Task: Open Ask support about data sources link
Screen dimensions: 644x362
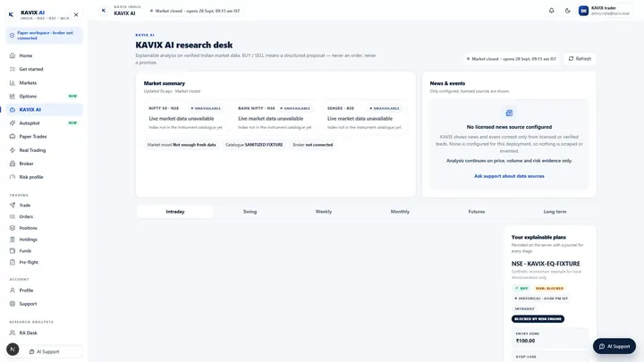Action: [509, 176]
